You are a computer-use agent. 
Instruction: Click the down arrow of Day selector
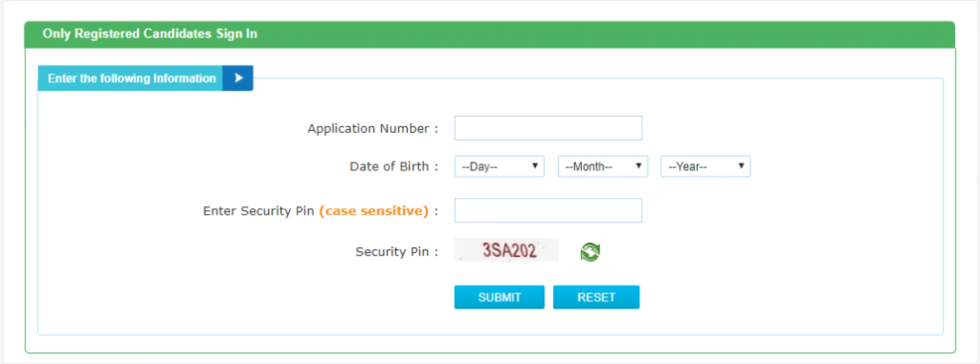coord(535,166)
